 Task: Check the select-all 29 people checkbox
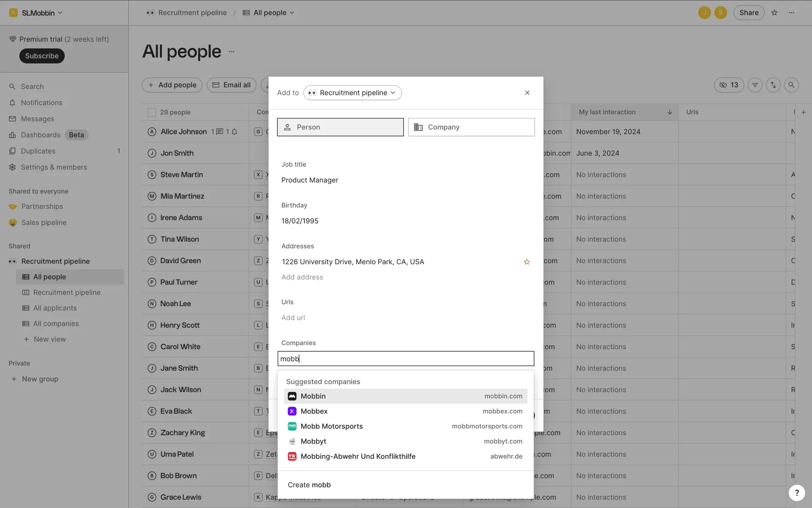(x=151, y=112)
